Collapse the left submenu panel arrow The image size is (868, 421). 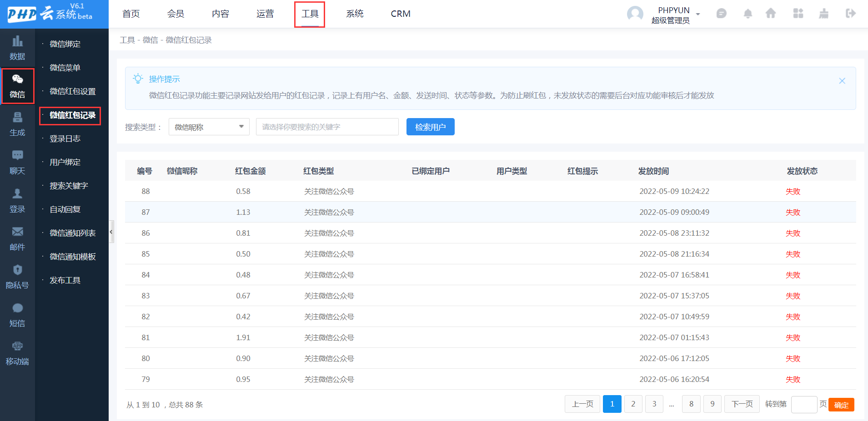(111, 232)
